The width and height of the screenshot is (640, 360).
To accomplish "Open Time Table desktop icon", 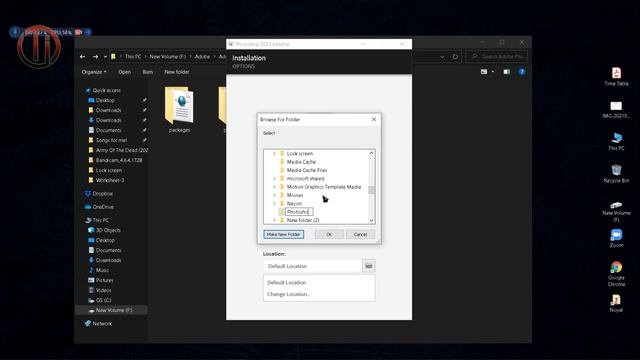I will [616, 76].
